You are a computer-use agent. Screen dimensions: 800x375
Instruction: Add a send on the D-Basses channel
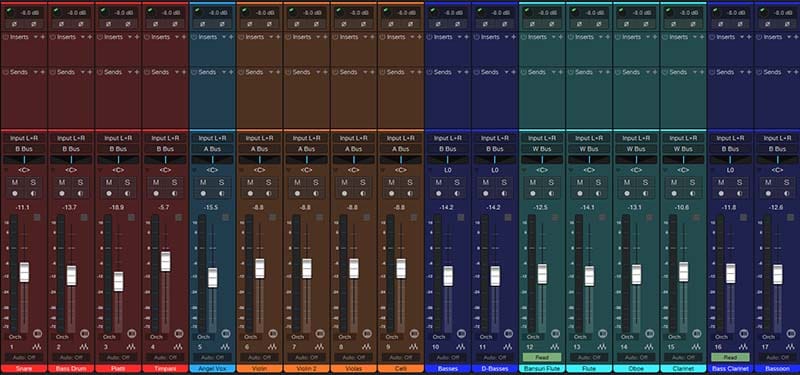(x=513, y=72)
